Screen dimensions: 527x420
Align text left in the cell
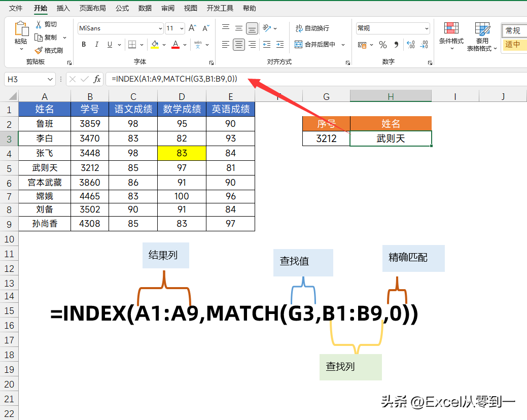(x=226, y=44)
